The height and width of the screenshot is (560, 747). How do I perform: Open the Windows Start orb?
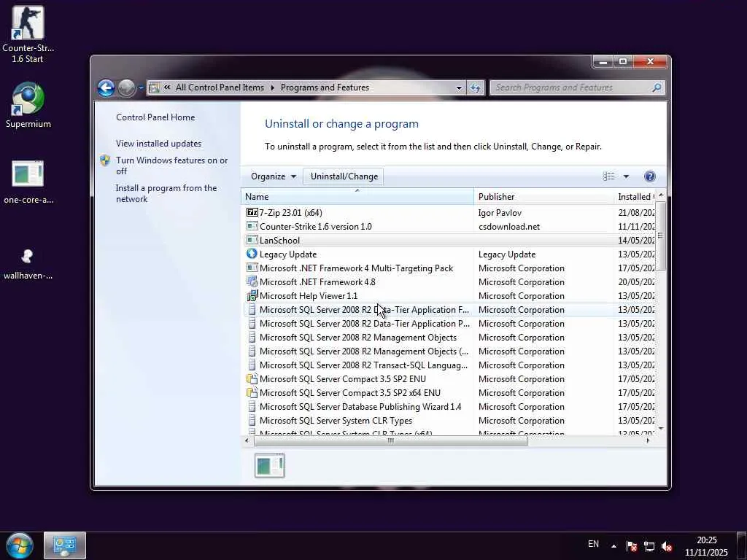click(20, 545)
